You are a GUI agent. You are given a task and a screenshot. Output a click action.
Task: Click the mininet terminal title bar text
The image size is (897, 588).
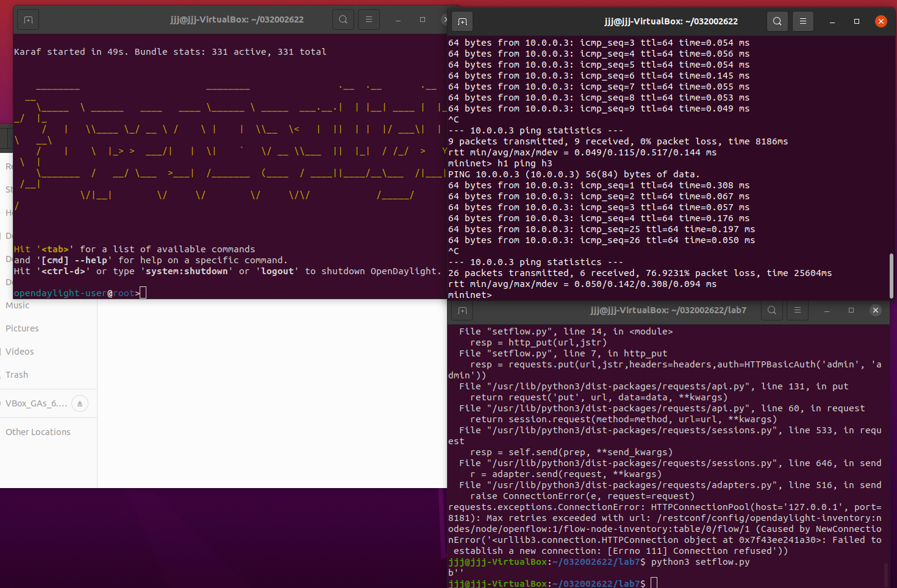[x=671, y=21]
